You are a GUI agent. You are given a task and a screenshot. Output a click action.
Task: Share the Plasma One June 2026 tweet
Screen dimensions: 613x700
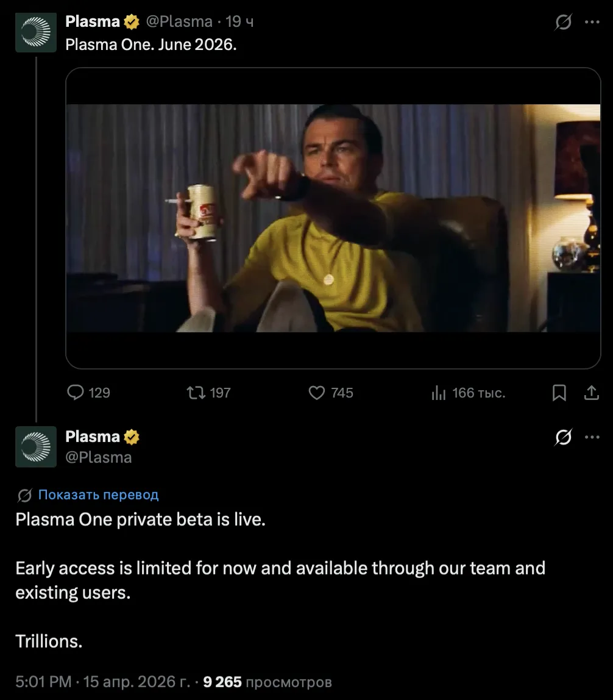pos(591,393)
